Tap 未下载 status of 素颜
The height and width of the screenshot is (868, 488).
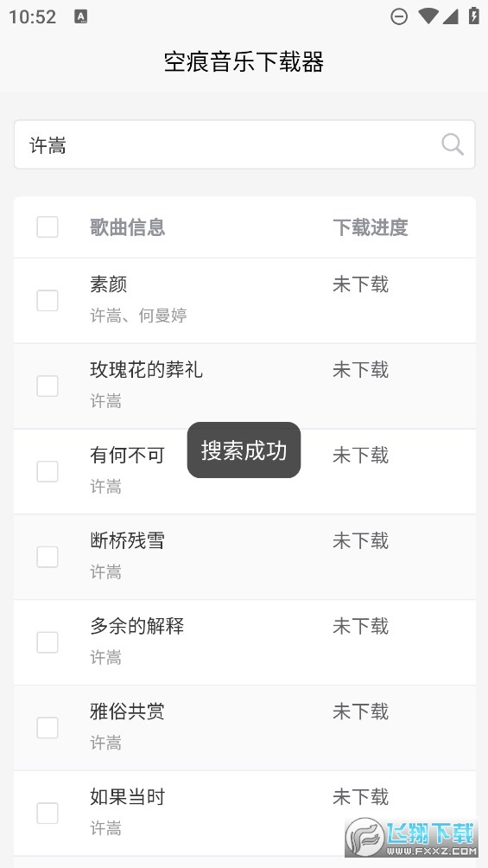pos(361,284)
